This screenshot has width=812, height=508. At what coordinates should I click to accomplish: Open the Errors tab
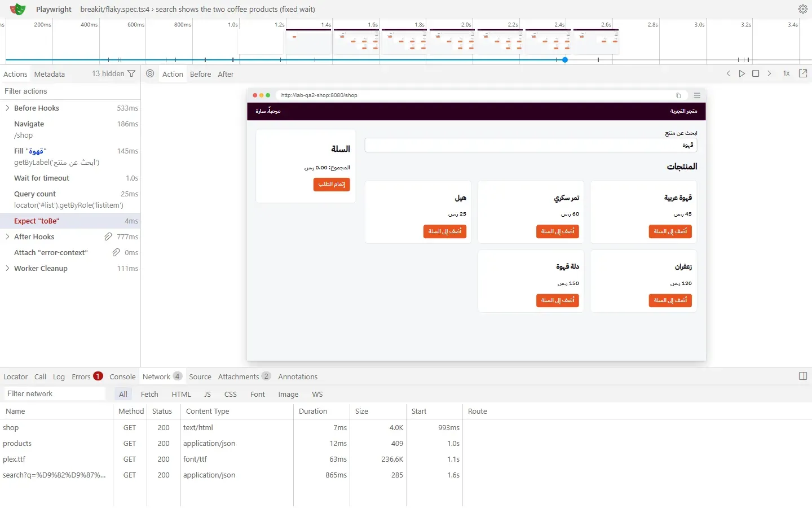[87, 376]
